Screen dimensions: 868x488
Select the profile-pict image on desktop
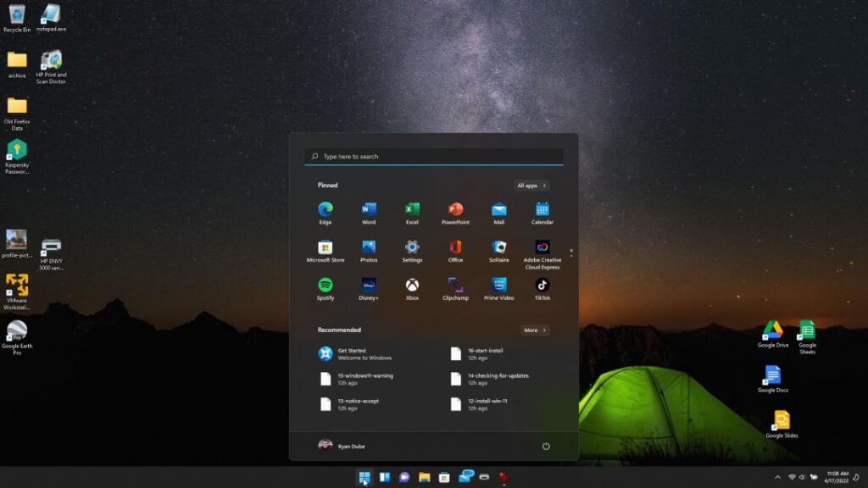(17, 244)
